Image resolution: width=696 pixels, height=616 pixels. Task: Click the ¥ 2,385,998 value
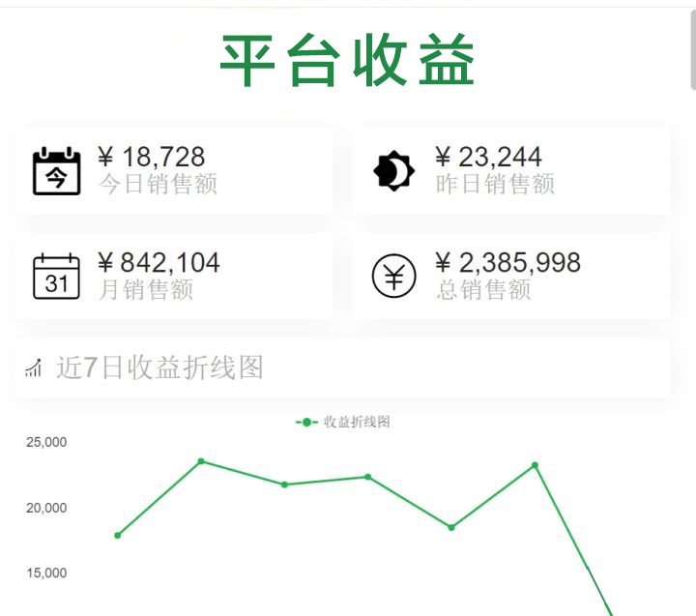click(x=507, y=262)
